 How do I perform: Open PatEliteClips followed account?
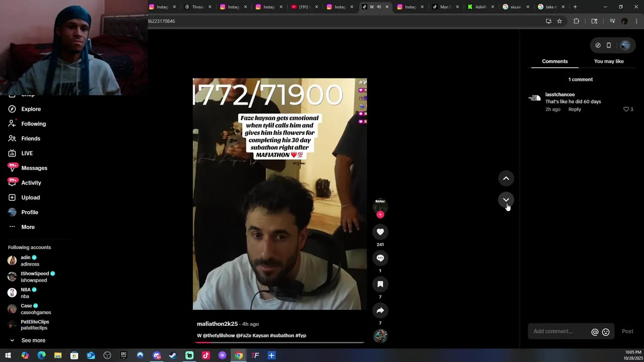[34, 325]
